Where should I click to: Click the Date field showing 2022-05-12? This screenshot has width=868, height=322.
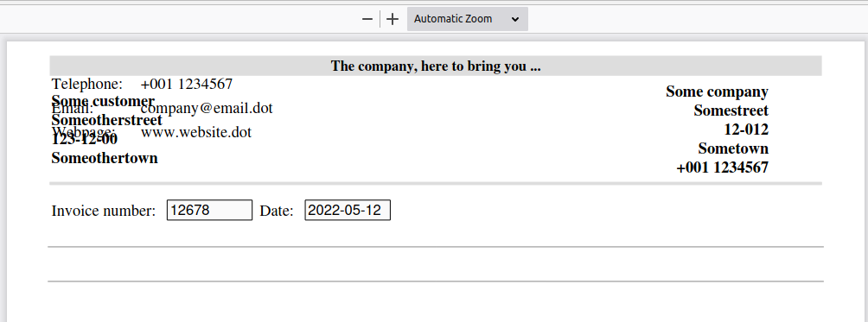tap(348, 210)
